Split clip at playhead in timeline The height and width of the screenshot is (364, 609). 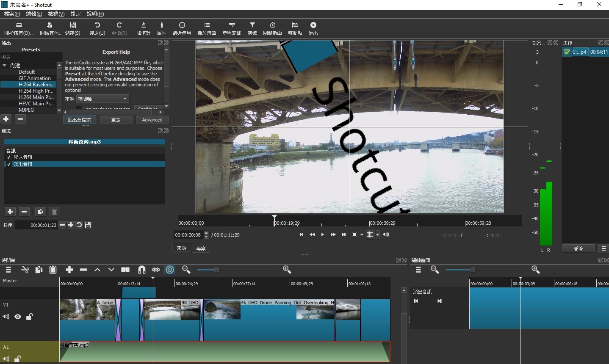(125, 270)
